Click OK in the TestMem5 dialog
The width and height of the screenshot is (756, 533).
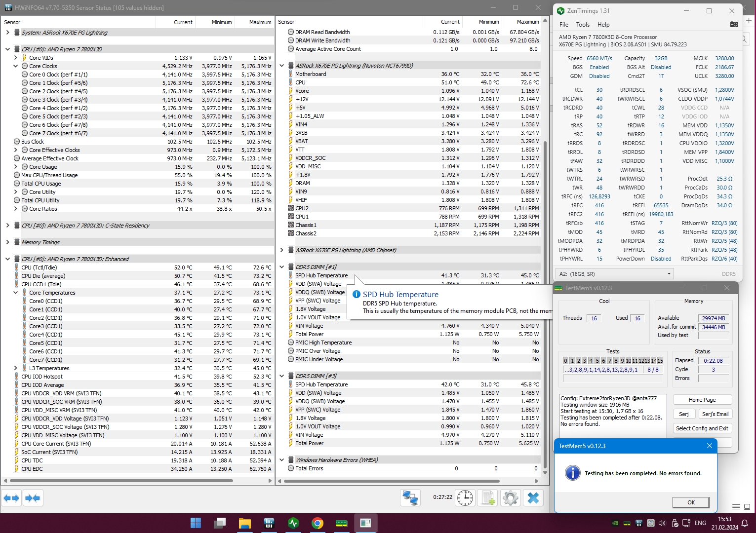(691, 502)
